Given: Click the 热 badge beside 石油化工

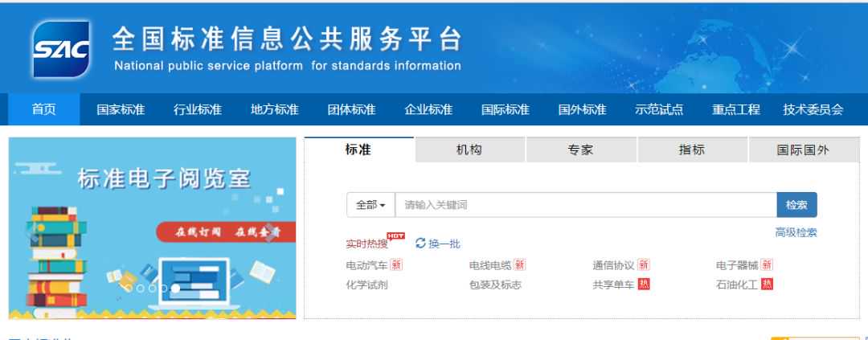Looking at the screenshot, I should (767, 285).
